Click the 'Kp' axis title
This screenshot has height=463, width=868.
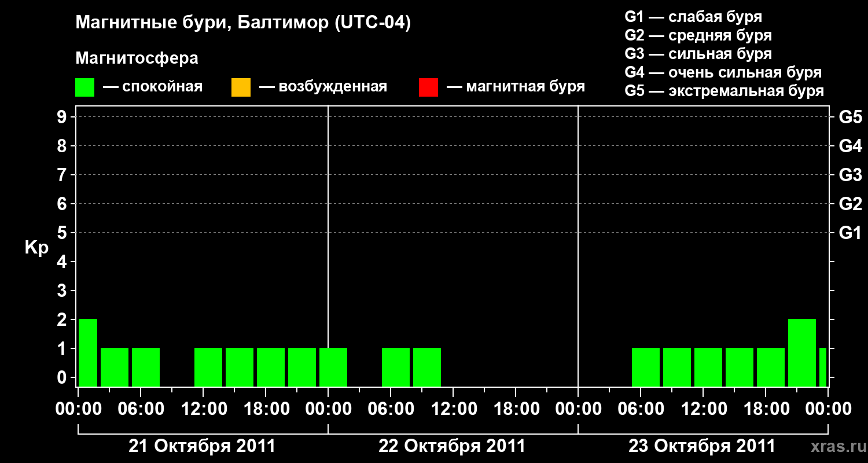tap(36, 248)
